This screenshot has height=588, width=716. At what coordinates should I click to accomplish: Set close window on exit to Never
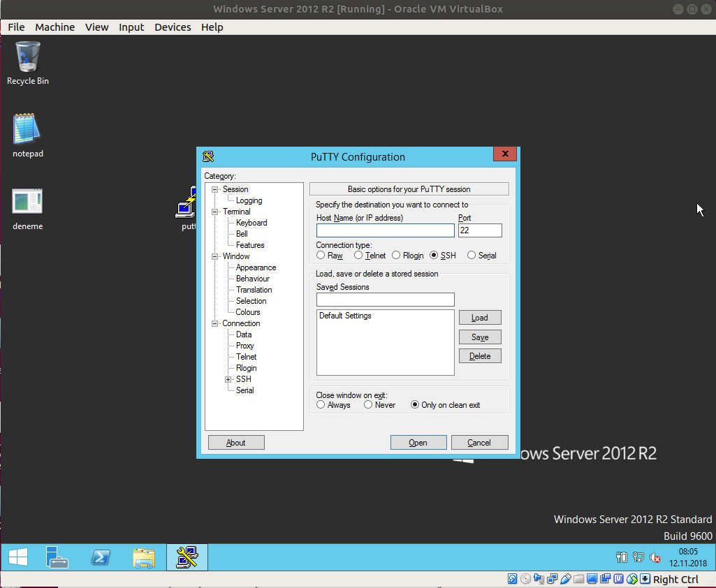click(368, 405)
